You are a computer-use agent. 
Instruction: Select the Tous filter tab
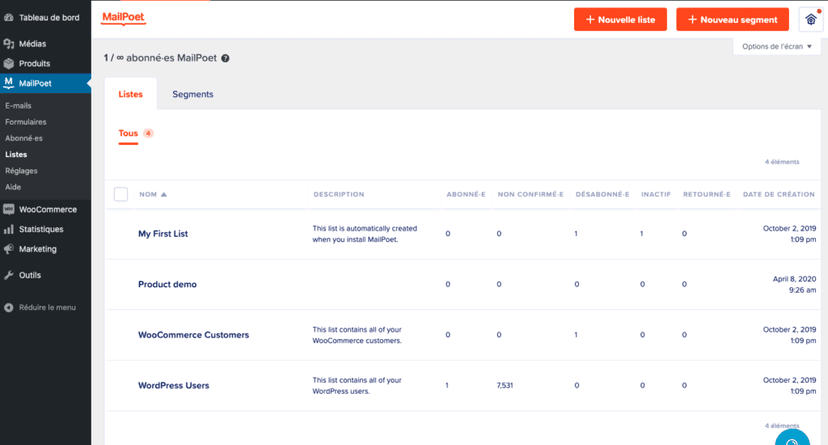(x=128, y=133)
